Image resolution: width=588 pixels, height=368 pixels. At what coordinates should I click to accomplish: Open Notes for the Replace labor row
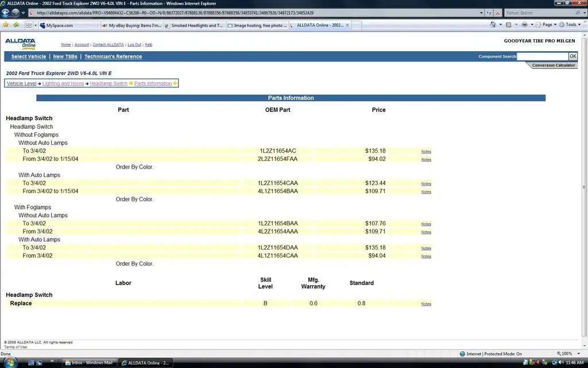click(426, 304)
